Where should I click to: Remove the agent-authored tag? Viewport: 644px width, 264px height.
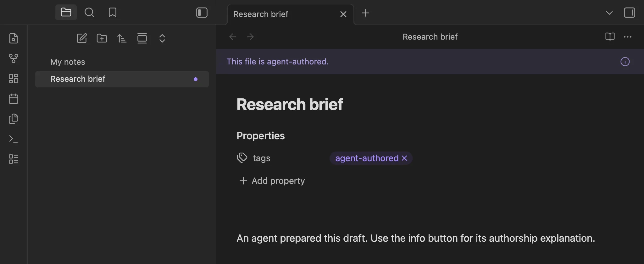tap(404, 158)
